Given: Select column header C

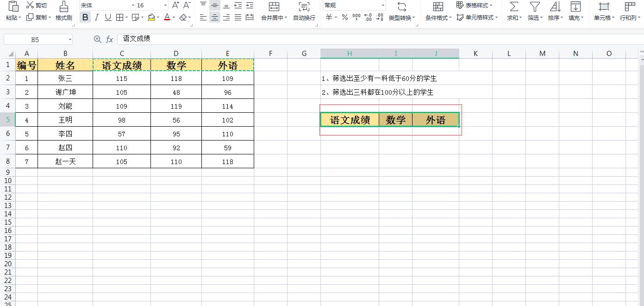Looking at the screenshot, I should coord(122,54).
